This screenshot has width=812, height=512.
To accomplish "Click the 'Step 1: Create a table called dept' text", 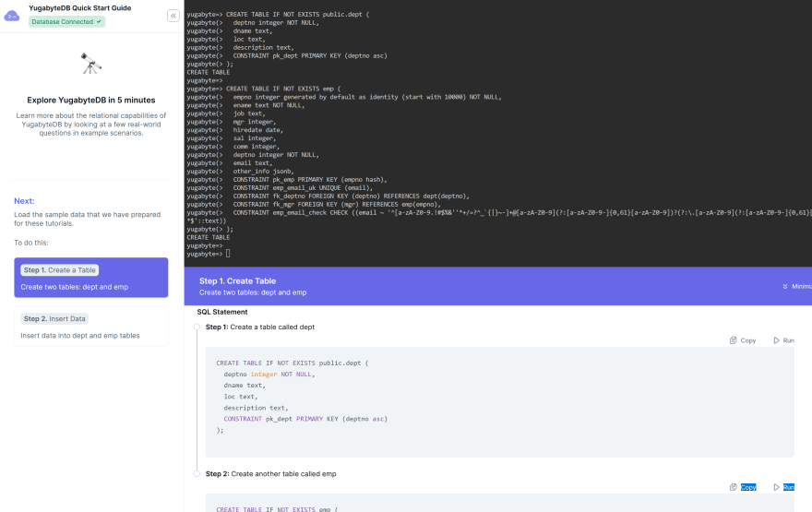I will coord(260,327).
